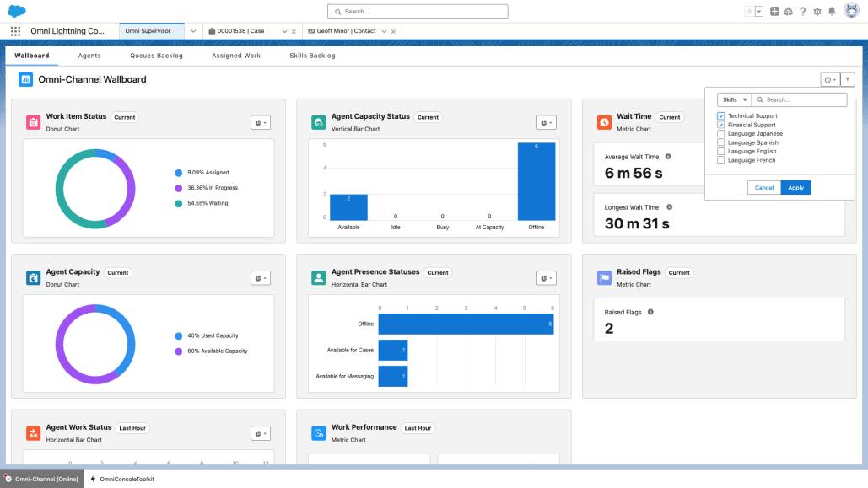Expand the Omni Supervisor navigation dropdown
The width and height of the screenshot is (868, 488).
193,31
